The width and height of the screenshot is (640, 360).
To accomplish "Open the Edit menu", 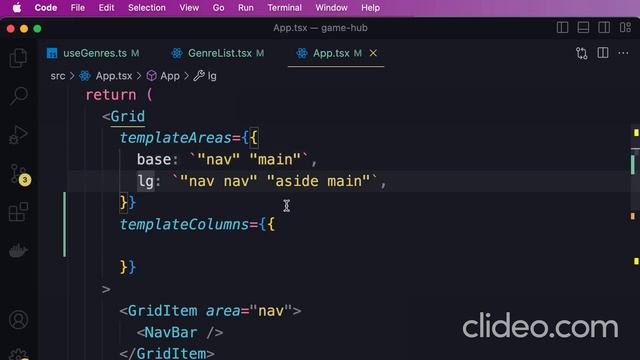I will (x=106, y=8).
